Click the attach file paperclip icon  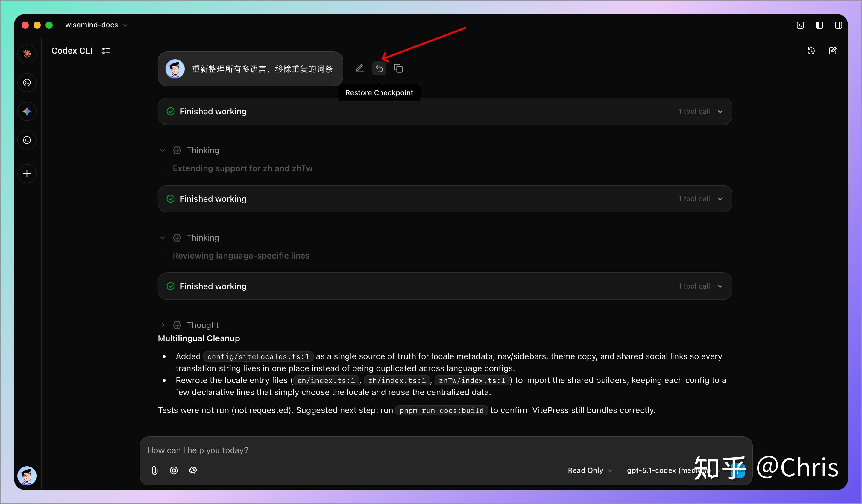(155, 470)
